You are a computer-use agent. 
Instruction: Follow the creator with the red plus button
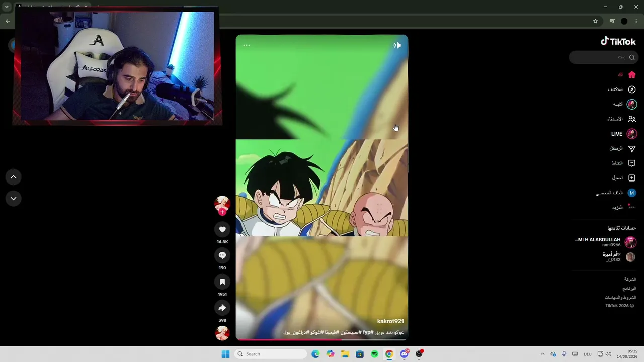click(x=222, y=212)
